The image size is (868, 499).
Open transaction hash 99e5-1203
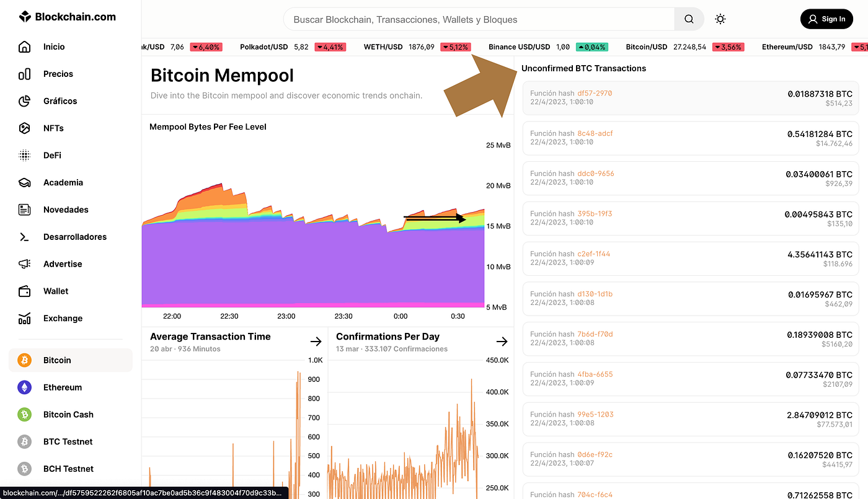pyautogui.click(x=595, y=414)
